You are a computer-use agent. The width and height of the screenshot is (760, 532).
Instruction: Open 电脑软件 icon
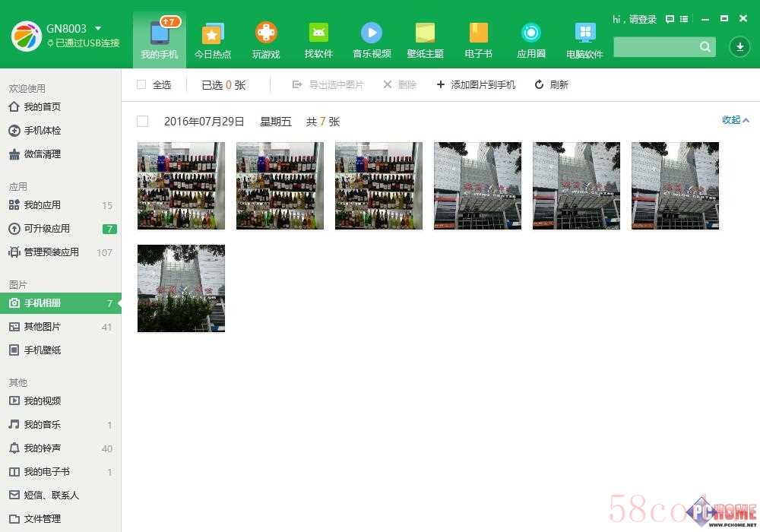(584, 40)
